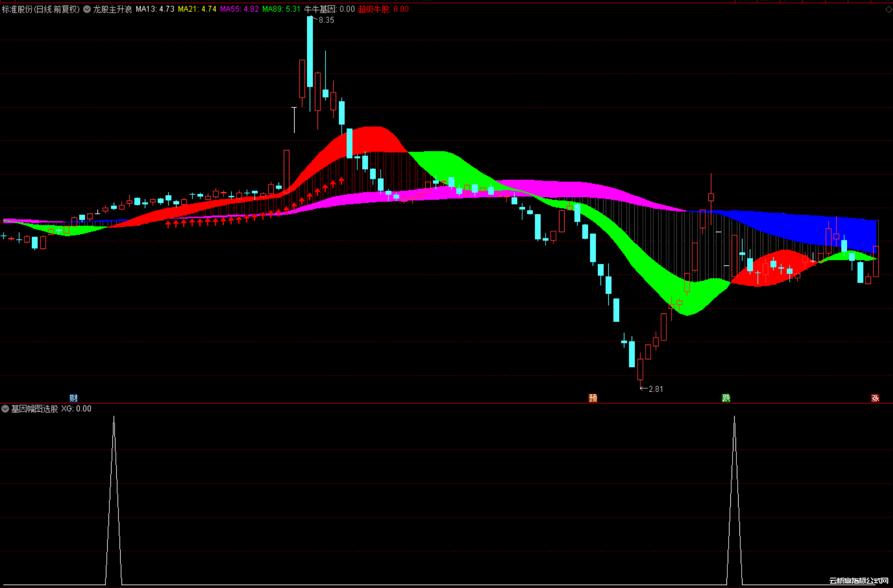Click the diamond icon at top-right corner

[889, 10]
